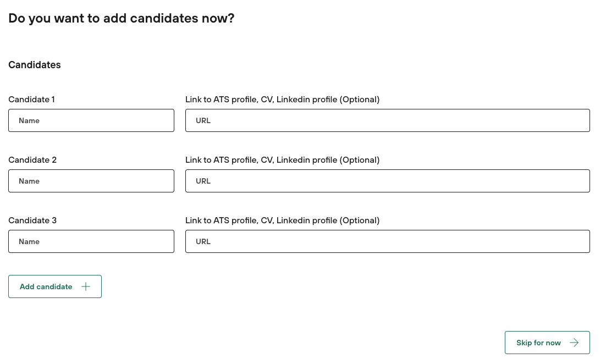The image size is (606, 364).
Task: Click the third row's Link to ATS profile label
Action: click(282, 220)
